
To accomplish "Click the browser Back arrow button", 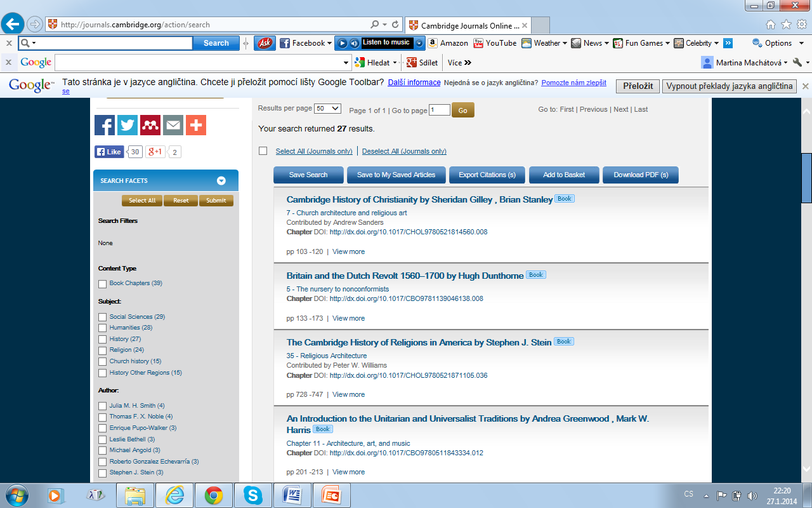I will point(13,24).
